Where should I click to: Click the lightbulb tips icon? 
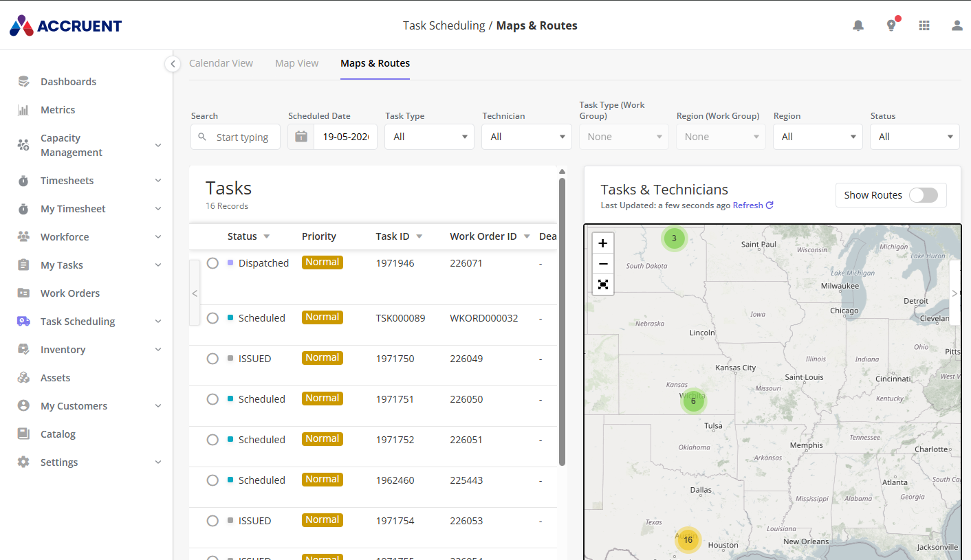tap(891, 25)
